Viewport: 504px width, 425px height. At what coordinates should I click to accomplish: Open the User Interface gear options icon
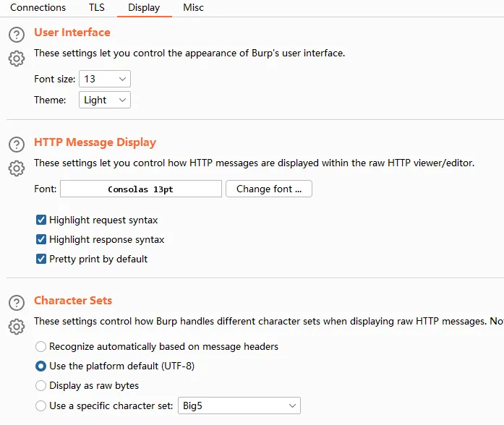point(17,59)
